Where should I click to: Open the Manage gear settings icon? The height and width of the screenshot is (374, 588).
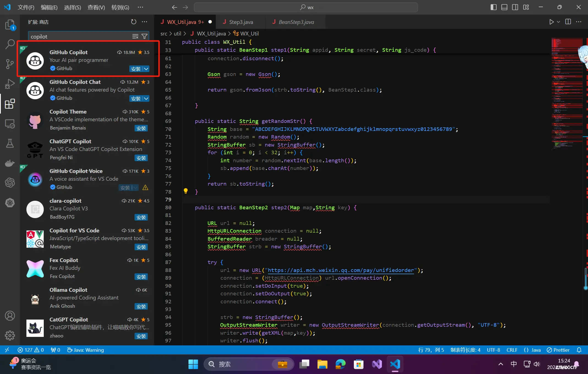point(10,335)
